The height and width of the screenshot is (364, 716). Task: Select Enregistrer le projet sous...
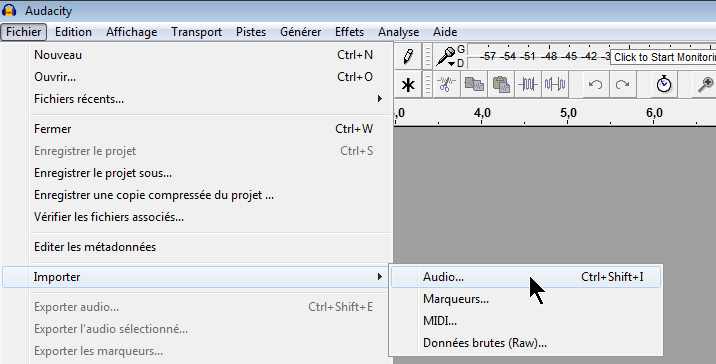103,173
